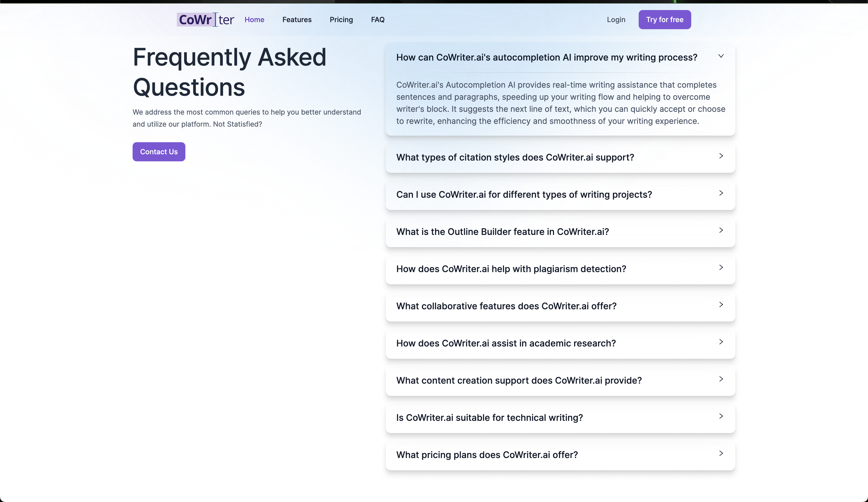Expand technical writing question chevron
Viewport: 868px width, 502px height.
point(721,417)
